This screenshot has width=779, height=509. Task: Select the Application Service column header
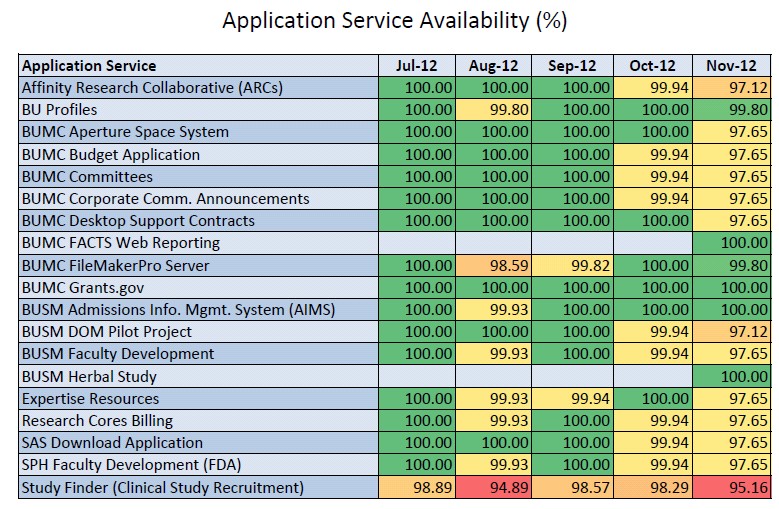pos(199,66)
